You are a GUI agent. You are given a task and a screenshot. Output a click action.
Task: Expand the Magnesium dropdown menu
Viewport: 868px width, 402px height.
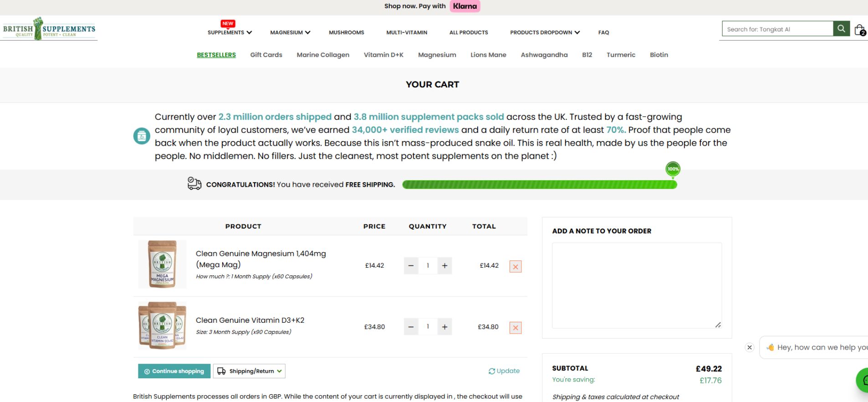tap(290, 32)
